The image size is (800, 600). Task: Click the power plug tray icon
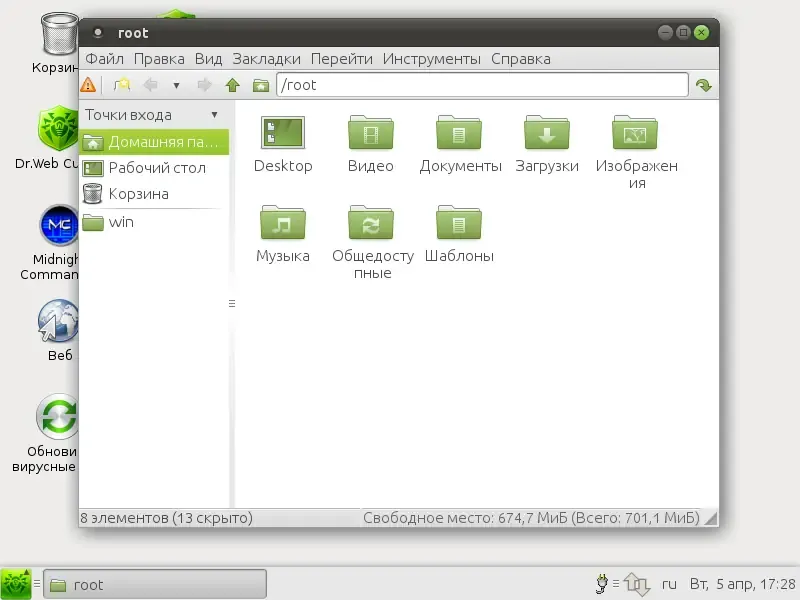pos(602,584)
